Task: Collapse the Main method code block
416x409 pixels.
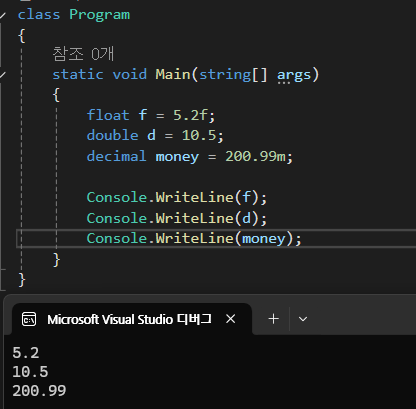Action: coord(3,75)
